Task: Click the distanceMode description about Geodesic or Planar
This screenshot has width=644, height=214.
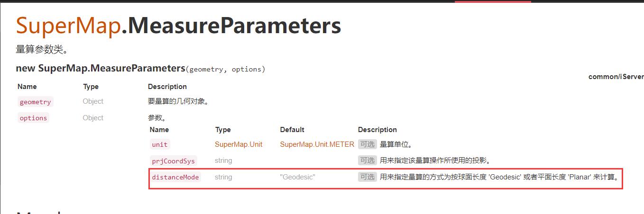Action: pyautogui.click(x=500, y=177)
